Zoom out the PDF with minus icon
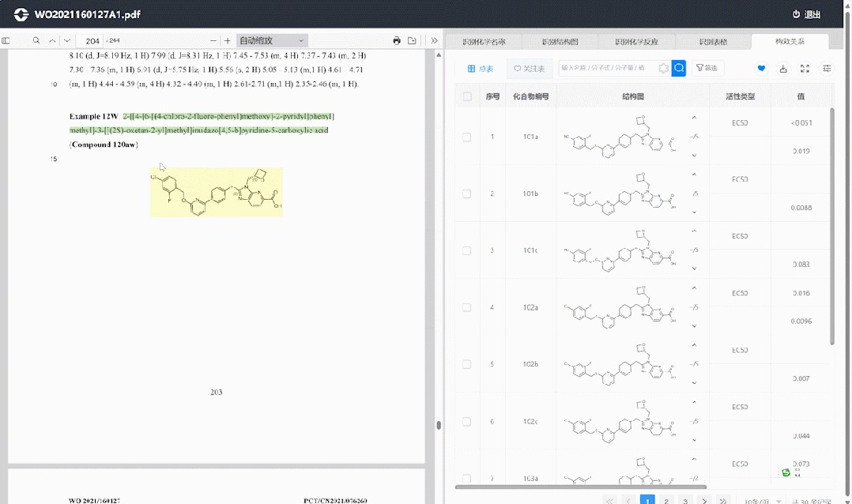This screenshot has height=504, width=852. (213, 41)
